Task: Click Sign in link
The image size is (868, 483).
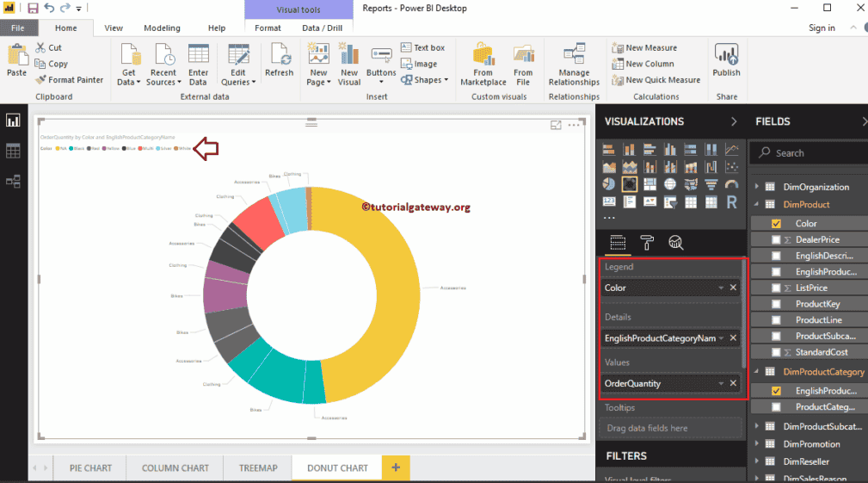Action: [822, 28]
